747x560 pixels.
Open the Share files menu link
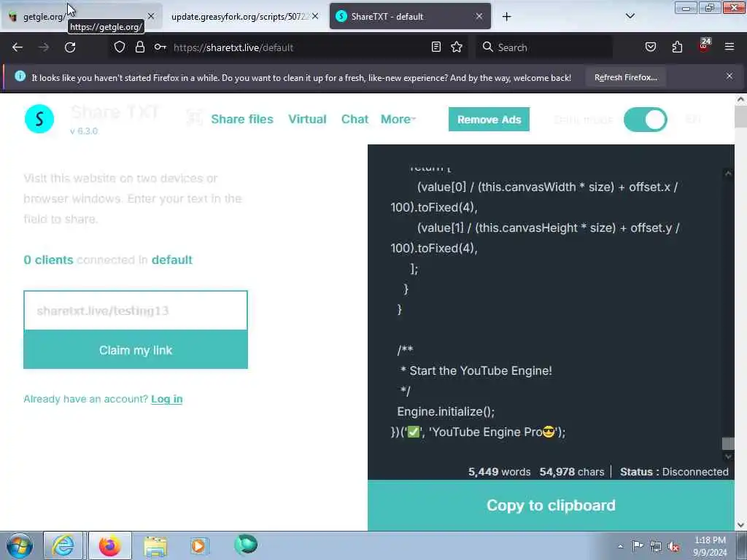tap(242, 119)
